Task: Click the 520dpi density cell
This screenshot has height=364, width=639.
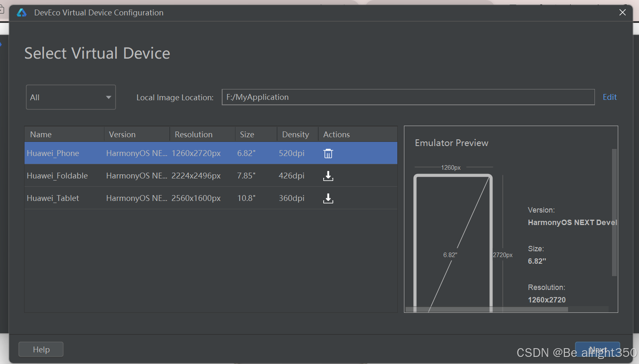Action: pos(292,153)
